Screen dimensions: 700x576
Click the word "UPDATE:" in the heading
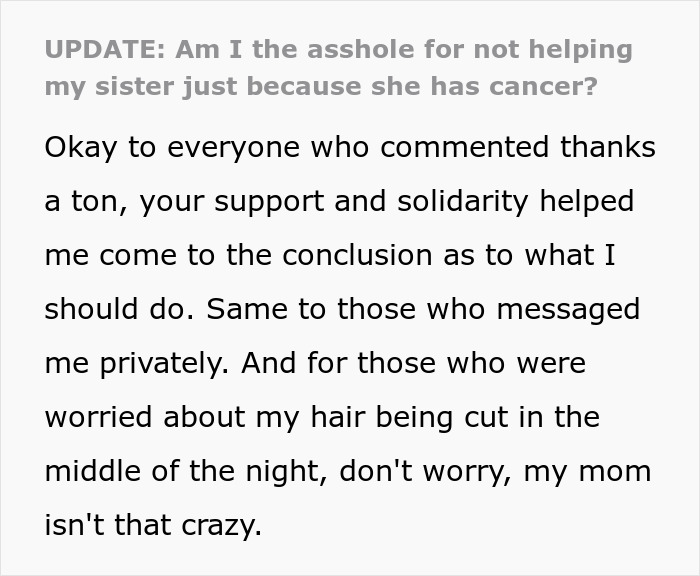pos(105,49)
